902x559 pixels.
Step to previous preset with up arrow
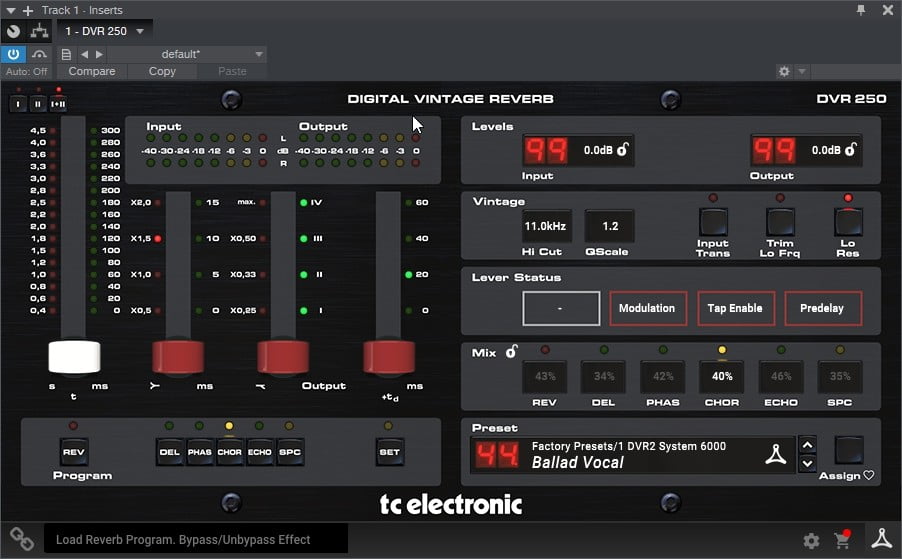pos(807,445)
